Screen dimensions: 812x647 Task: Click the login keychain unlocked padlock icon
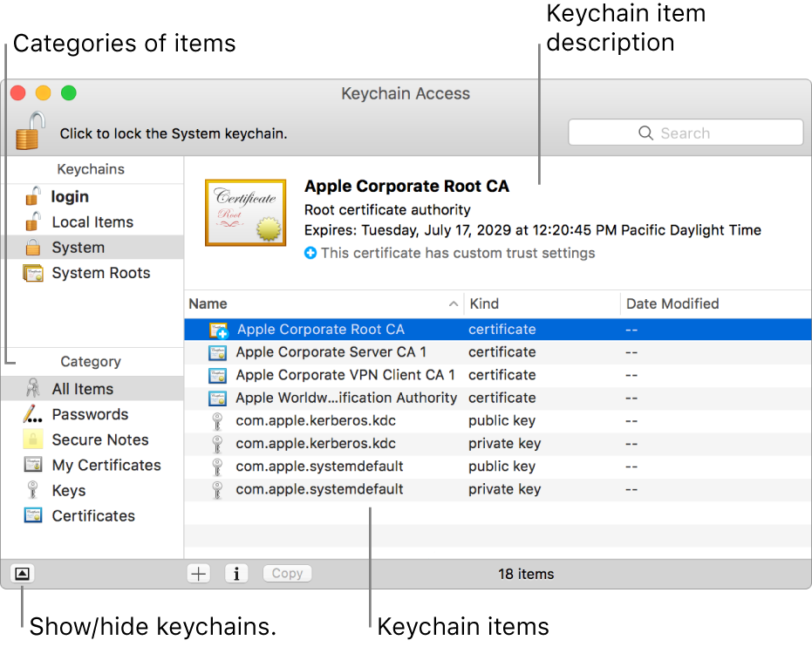coord(33,196)
